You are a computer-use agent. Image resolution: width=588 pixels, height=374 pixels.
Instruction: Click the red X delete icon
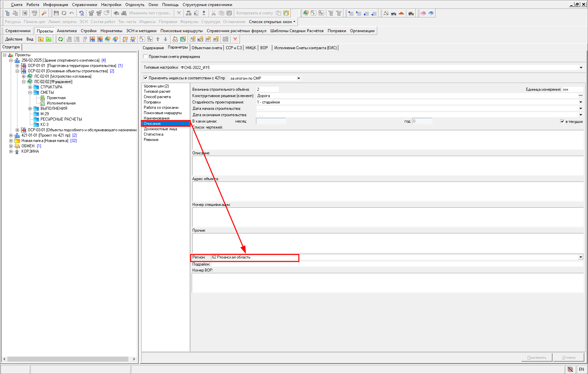pyautogui.click(x=235, y=39)
